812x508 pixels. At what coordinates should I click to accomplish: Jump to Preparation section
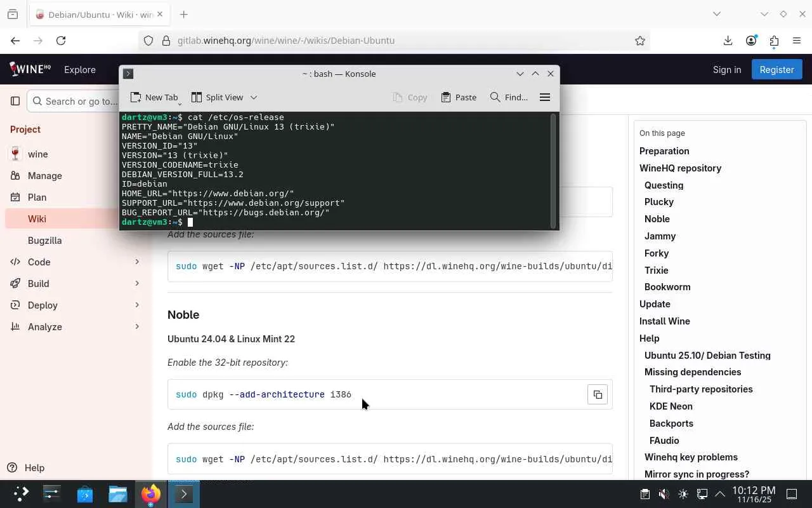coord(664,151)
